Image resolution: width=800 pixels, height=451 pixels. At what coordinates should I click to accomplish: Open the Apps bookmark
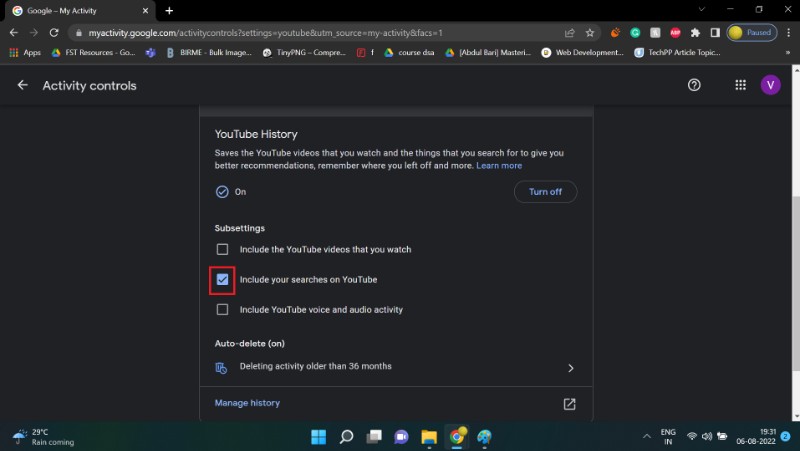coord(25,53)
